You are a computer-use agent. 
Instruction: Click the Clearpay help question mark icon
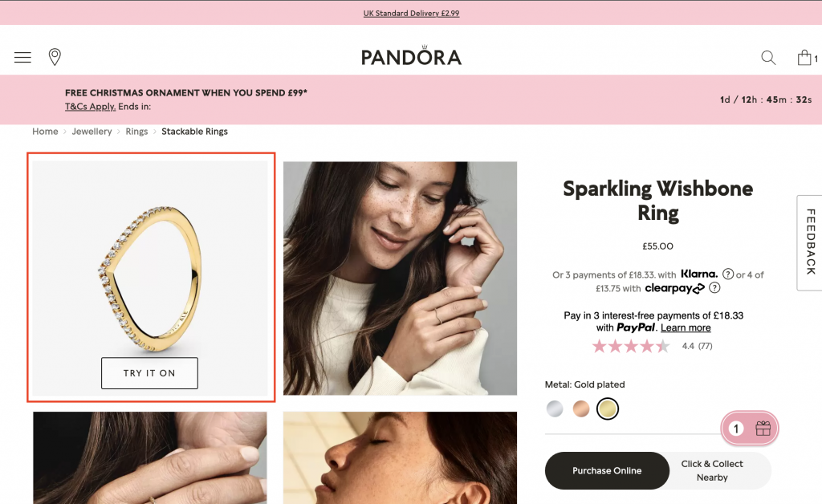[714, 287]
